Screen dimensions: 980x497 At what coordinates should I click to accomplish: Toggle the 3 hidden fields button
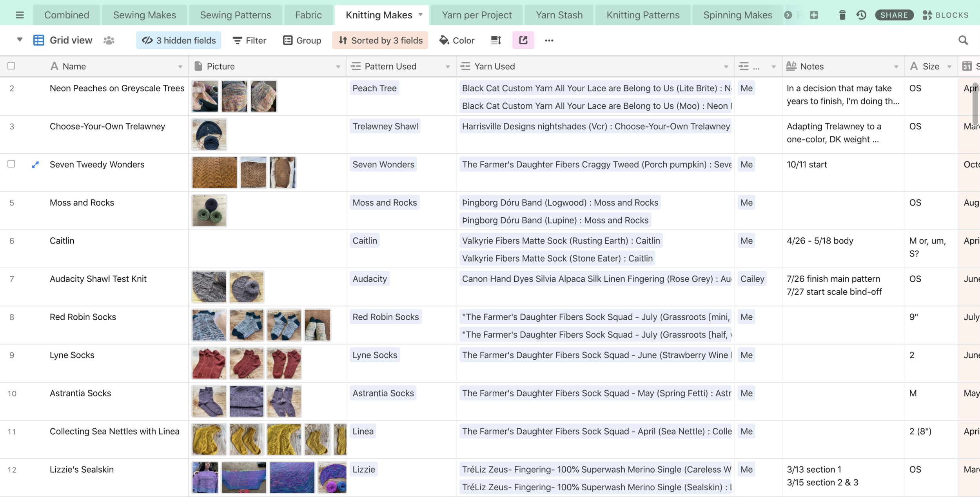click(x=179, y=40)
